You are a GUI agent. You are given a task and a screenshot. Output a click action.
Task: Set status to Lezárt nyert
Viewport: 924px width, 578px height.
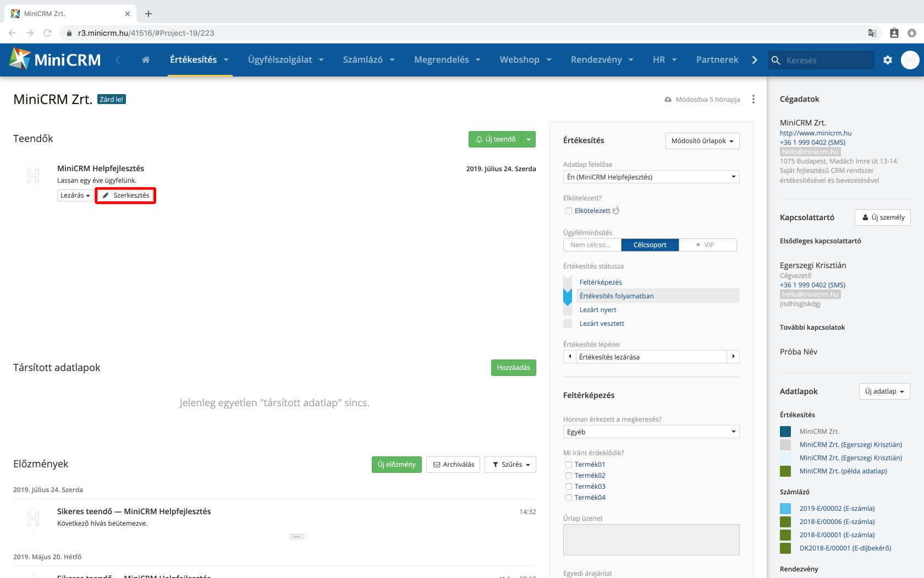(x=598, y=310)
